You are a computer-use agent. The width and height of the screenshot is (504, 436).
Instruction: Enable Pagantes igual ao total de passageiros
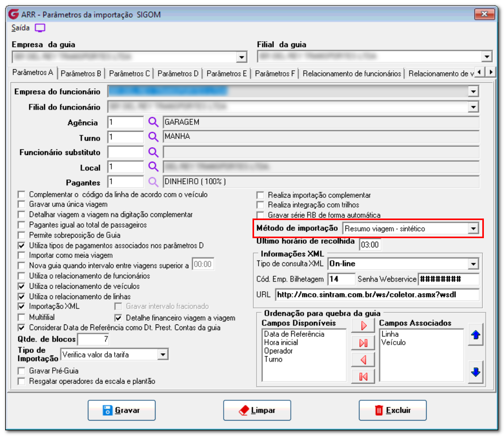pos(22,225)
